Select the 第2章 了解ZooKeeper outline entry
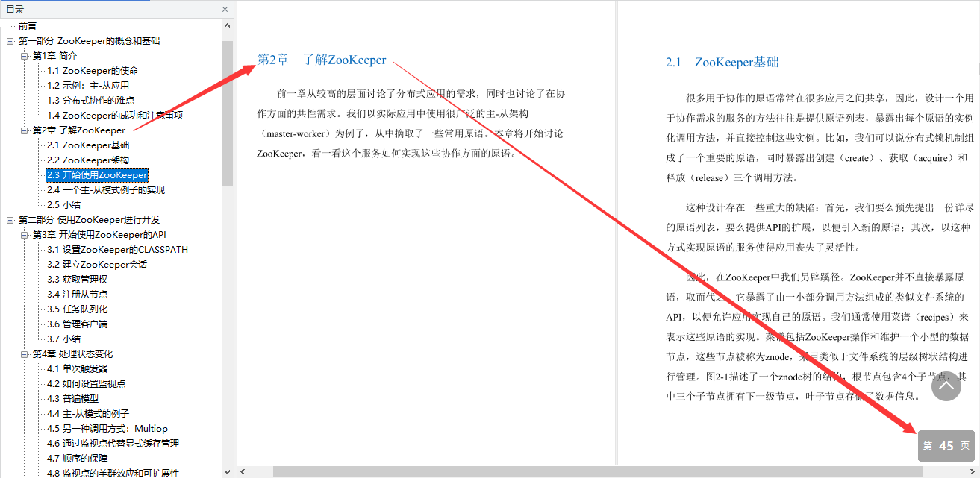 [x=79, y=130]
